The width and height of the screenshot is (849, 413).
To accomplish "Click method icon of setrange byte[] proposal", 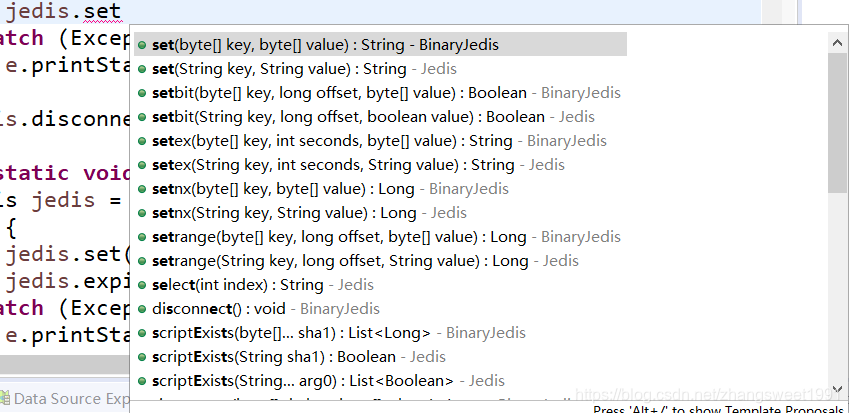I will point(142,237).
